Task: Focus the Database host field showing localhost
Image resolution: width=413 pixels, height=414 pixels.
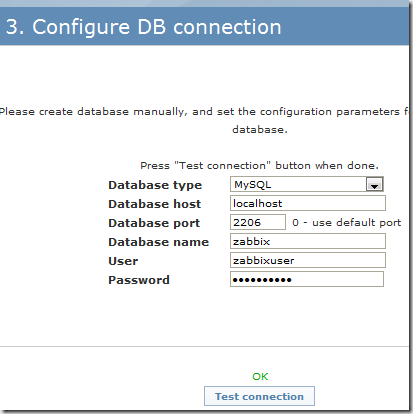Action: 308,203
